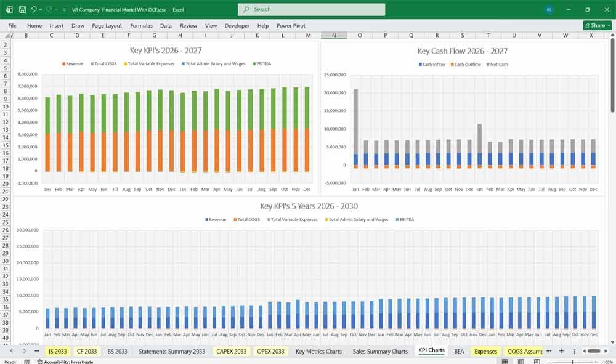Click Key KPI's 2026 - 2027 chart title

(166, 51)
